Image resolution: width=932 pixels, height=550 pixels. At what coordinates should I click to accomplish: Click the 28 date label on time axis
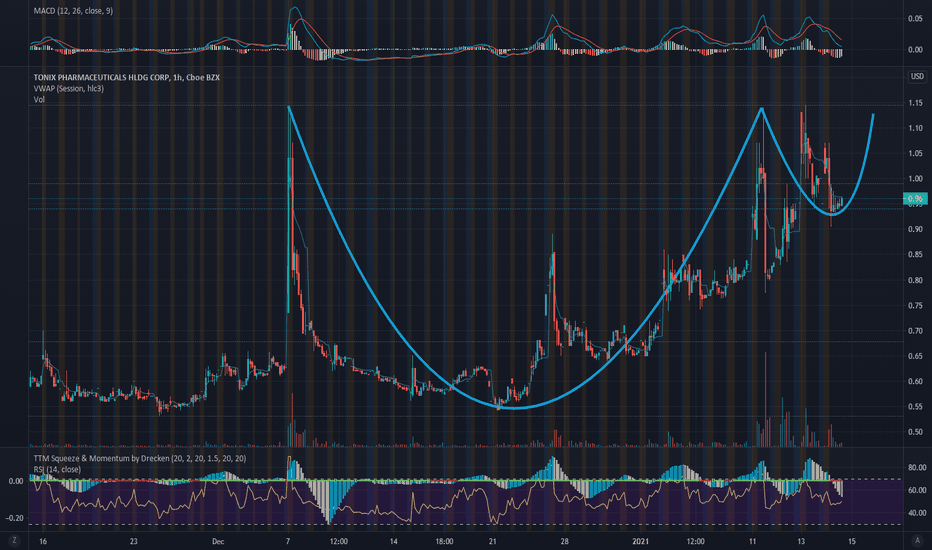point(564,542)
